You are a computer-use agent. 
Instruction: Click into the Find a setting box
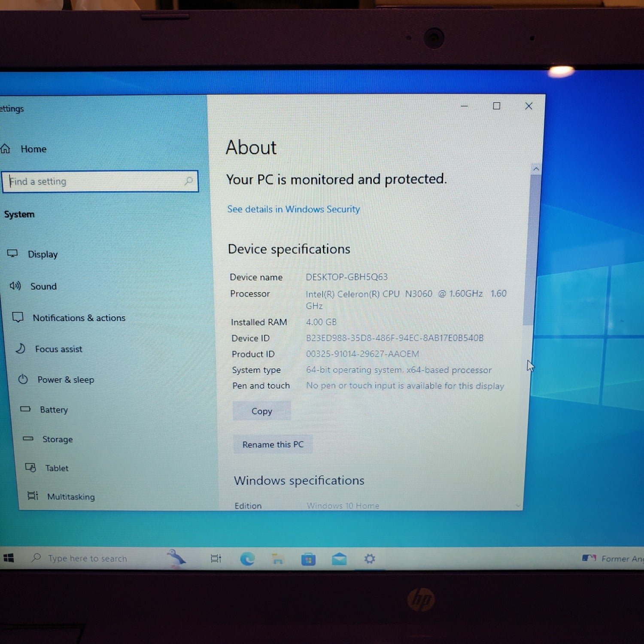[x=100, y=181]
